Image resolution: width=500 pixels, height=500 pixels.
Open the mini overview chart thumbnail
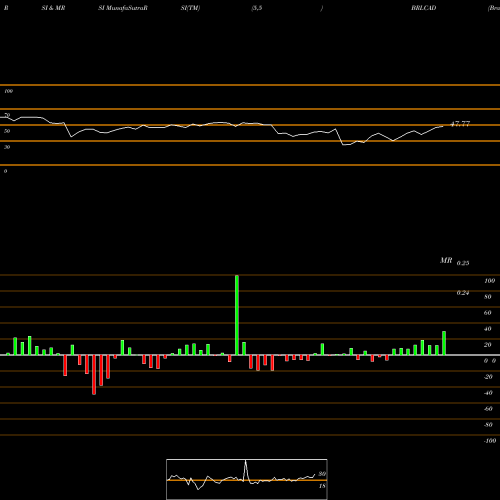(247, 479)
